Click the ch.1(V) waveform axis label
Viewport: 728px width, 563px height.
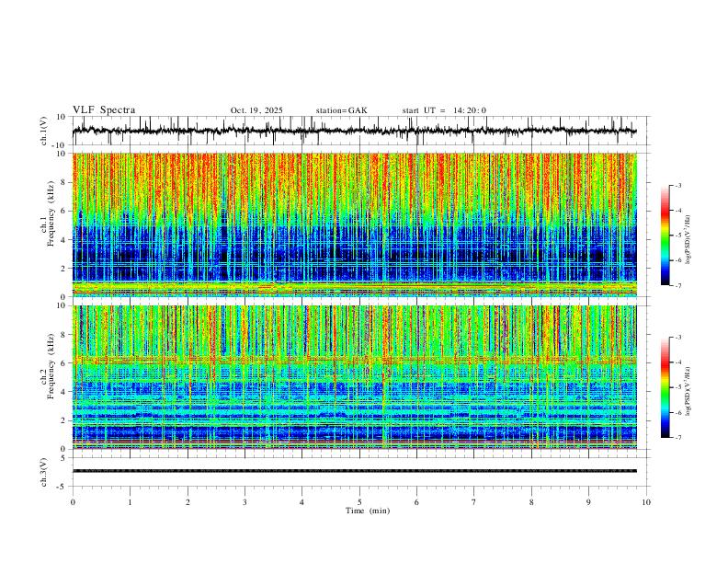44,131
